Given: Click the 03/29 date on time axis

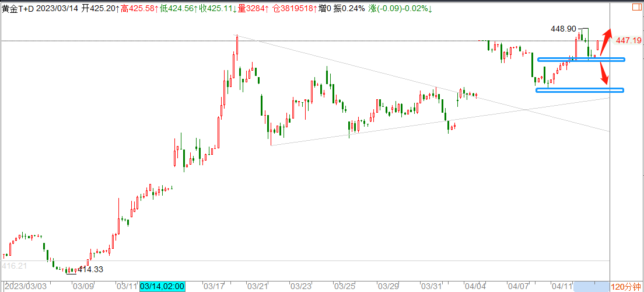Looking at the screenshot, I should click(388, 286).
